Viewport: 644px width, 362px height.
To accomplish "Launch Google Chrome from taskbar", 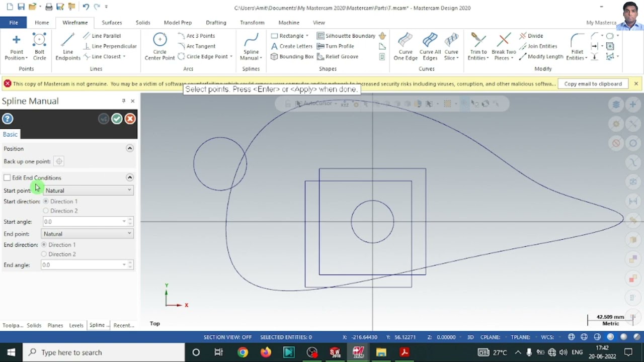I will [243, 352].
